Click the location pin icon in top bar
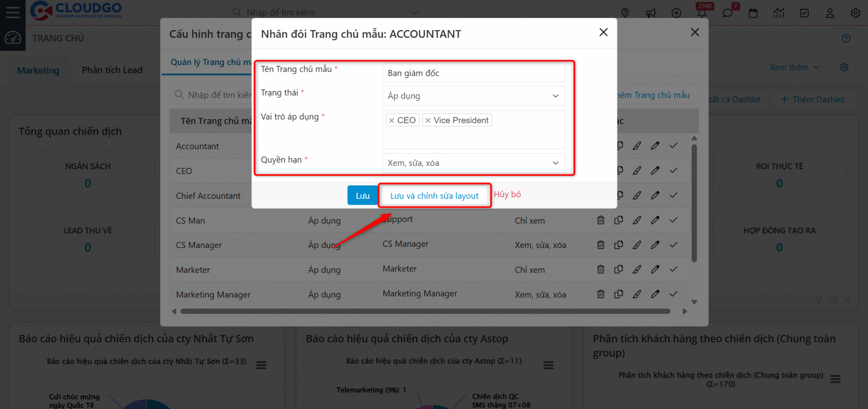Screen dimensions: 868x409 [x=625, y=13]
